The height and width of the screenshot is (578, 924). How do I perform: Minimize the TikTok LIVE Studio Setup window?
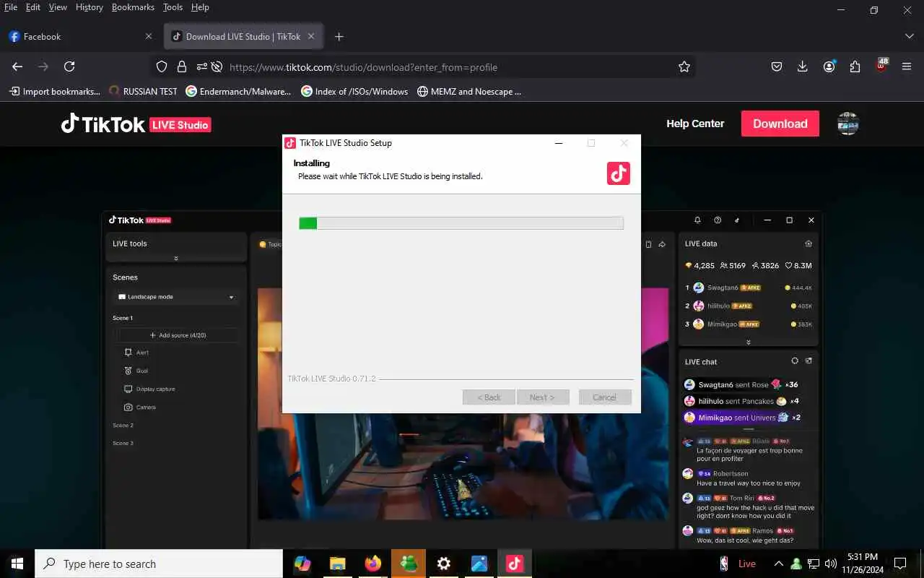558,143
